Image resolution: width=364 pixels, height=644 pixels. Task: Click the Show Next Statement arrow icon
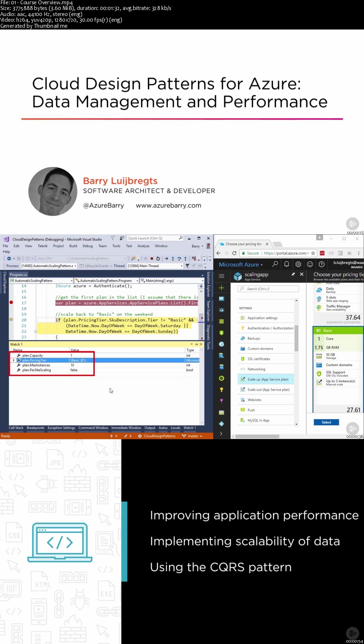[166, 259]
